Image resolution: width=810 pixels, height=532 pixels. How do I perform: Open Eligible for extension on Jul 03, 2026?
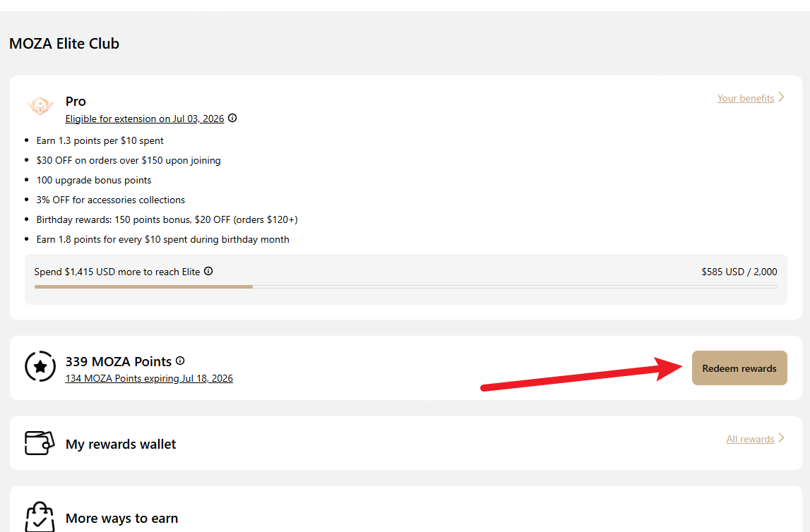pos(145,119)
